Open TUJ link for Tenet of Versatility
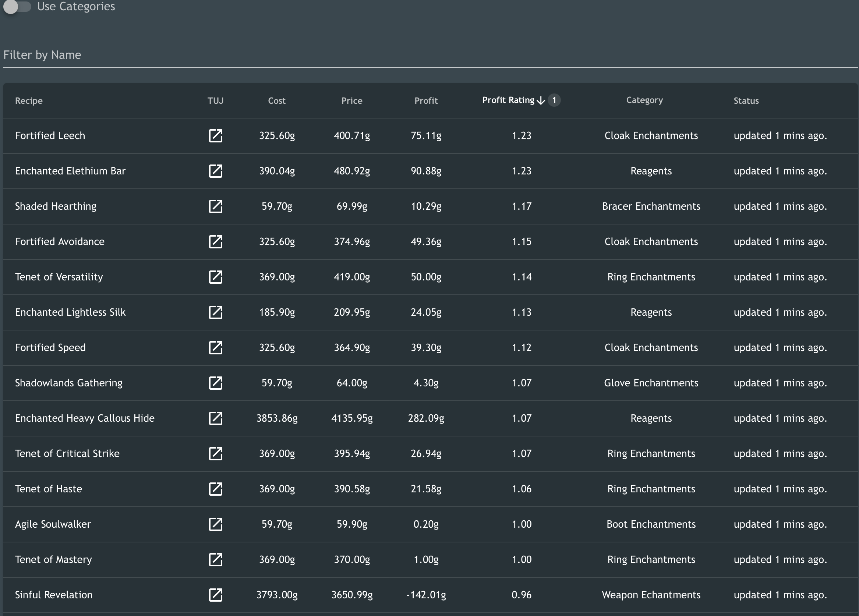 coord(216,277)
